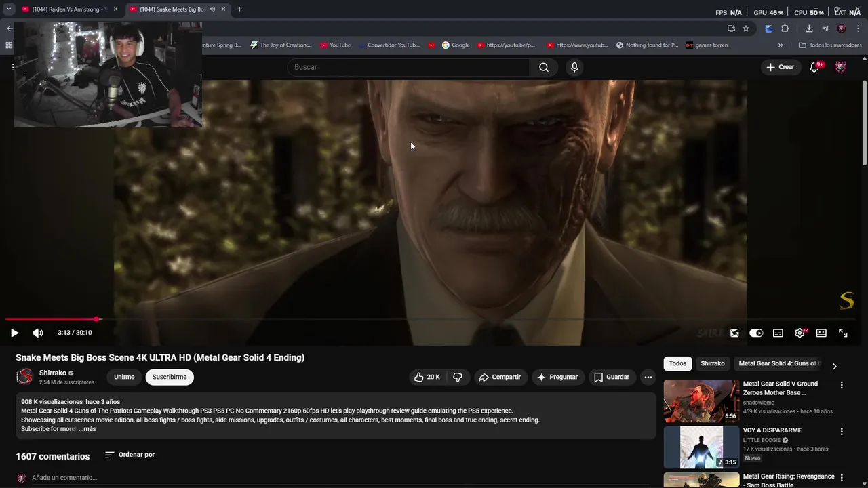Open options for Metal Gear Rising video
The width and height of the screenshot is (868, 488).
(x=842, y=478)
